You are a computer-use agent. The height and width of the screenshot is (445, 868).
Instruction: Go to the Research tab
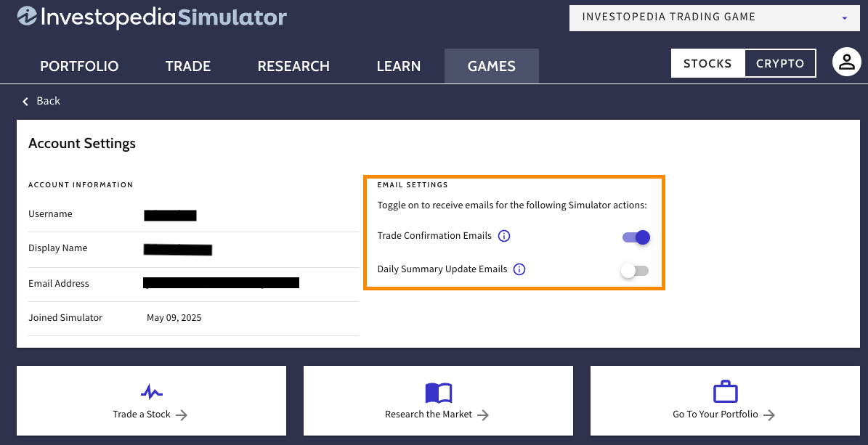pos(293,66)
